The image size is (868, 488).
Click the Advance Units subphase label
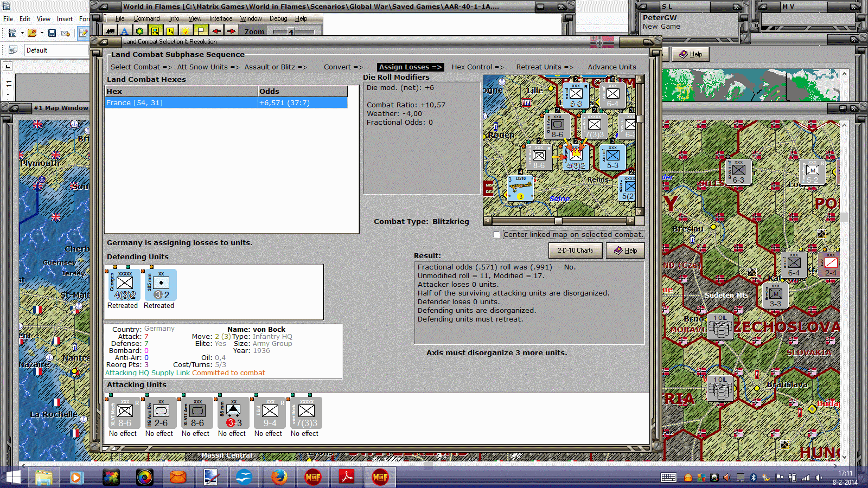[612, 67]
